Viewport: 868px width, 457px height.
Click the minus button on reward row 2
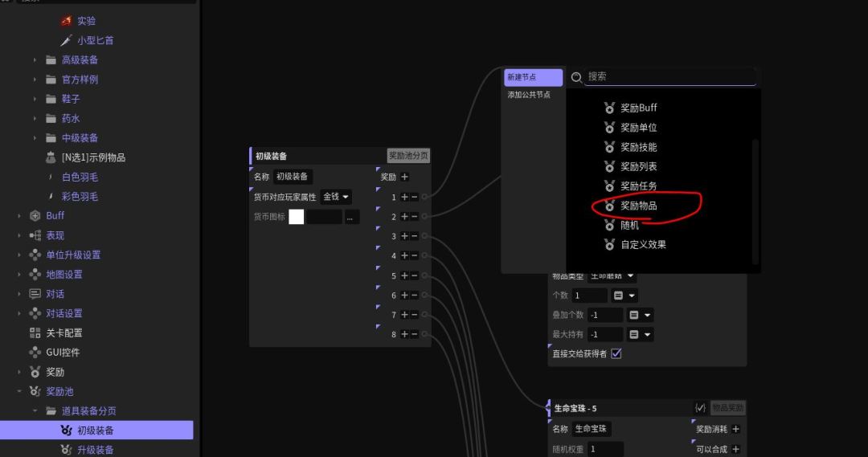click(414, 216)
